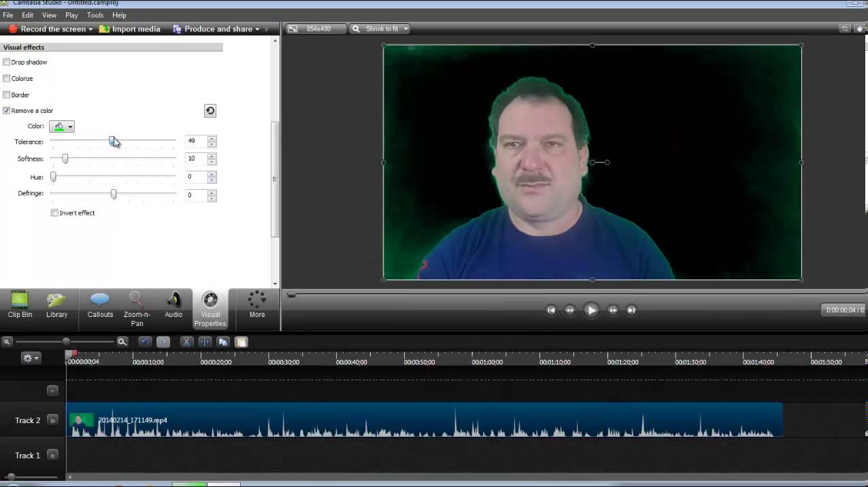
Task: Expand the Record the screen dropdown arrow
Action: (x=90, y=29)
